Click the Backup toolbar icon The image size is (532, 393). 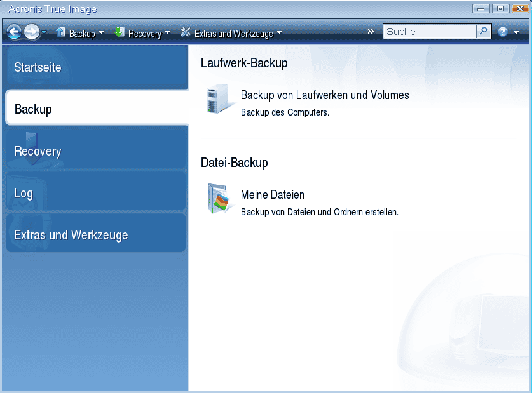click(x=61, y=32)
